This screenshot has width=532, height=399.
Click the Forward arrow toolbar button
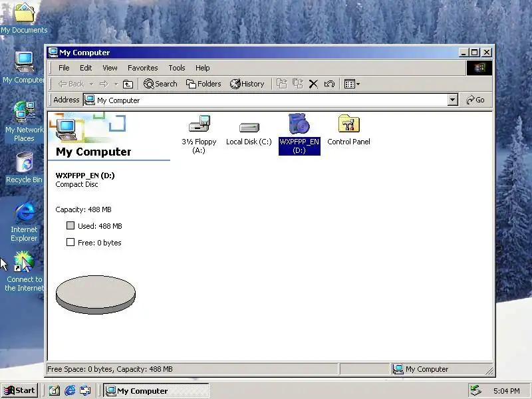coord(104,84)
